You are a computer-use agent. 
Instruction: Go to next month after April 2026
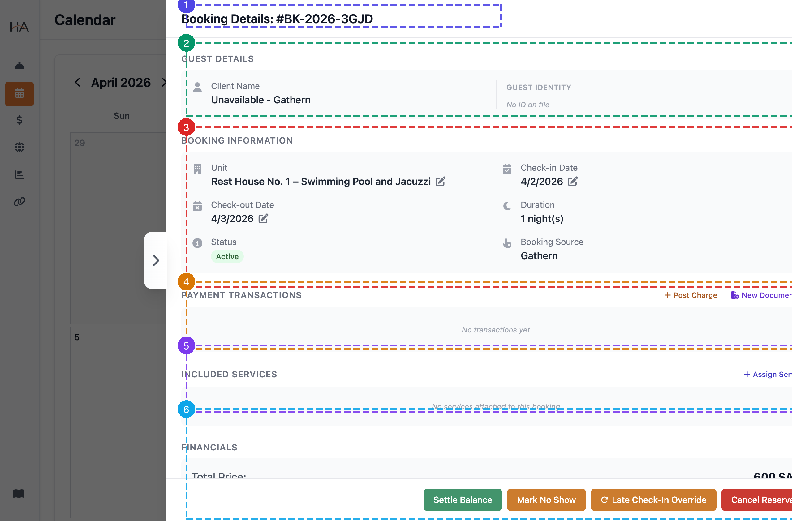point(164,83)
